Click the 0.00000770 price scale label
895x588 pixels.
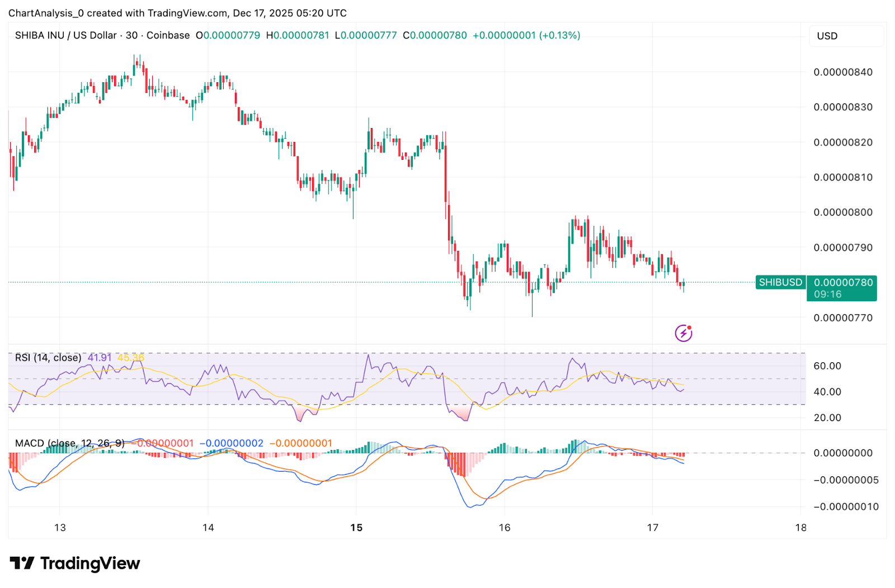tap(842, 318)
